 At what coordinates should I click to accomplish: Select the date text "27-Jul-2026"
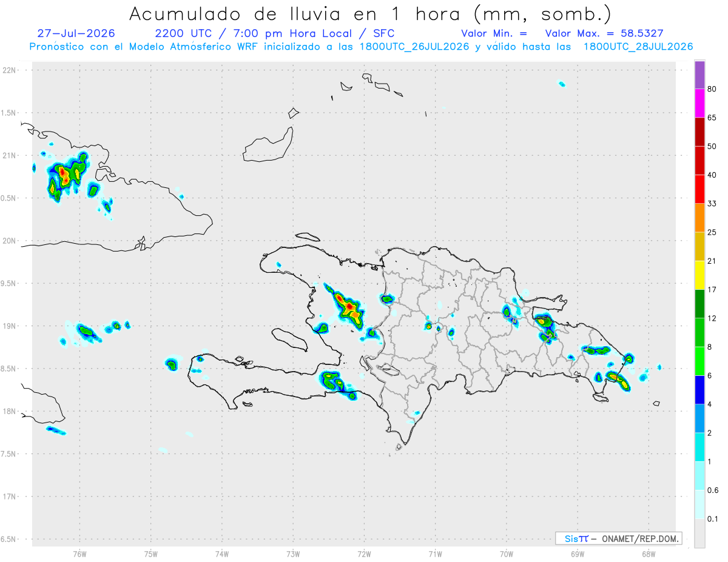pyautogui.click(x=76, y=33)
